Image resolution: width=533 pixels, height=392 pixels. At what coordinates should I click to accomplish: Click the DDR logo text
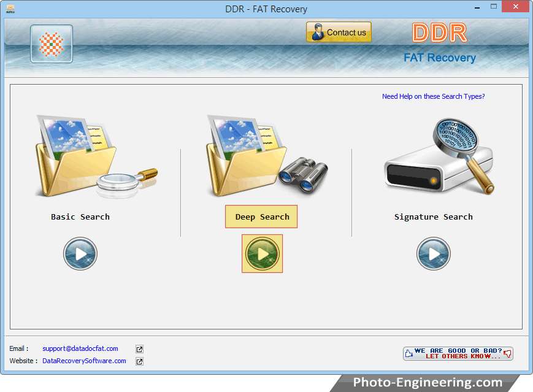pyautogui.click(x=440, y=33)
